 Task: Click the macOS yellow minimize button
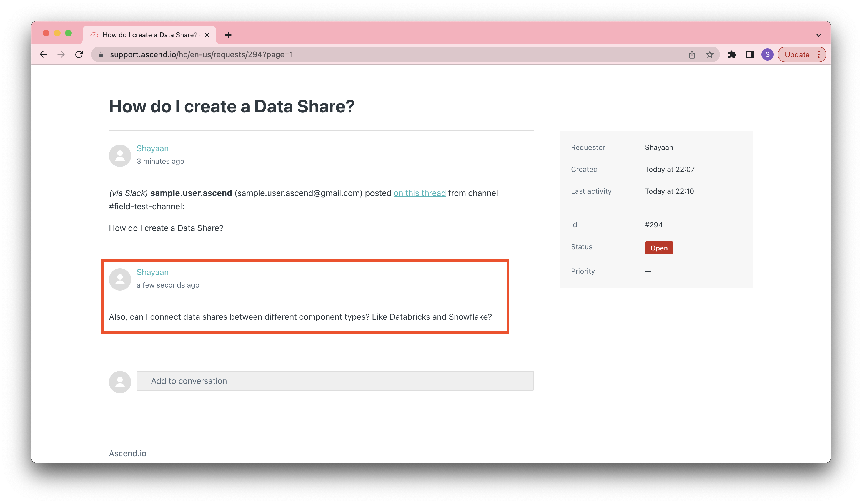click(x=57, y=33)
